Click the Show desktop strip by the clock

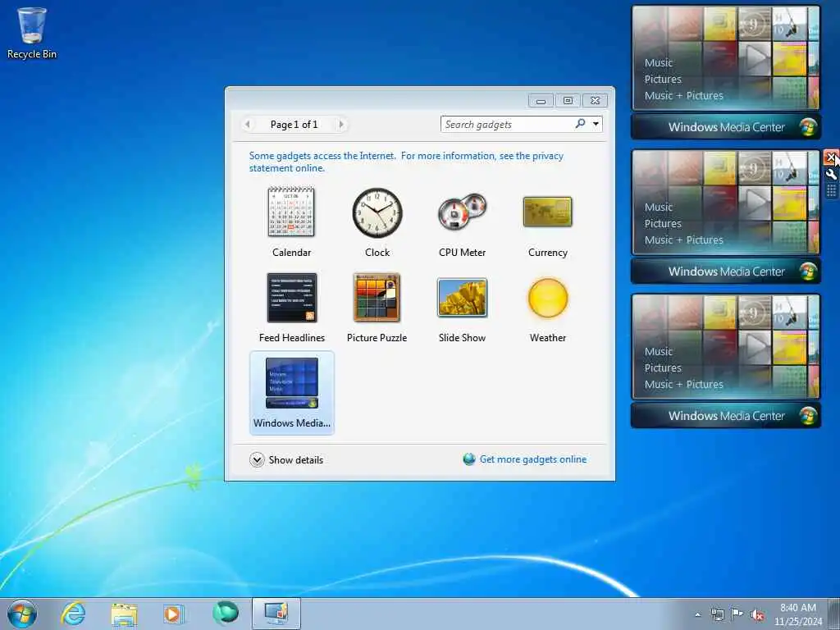[834, 614]
